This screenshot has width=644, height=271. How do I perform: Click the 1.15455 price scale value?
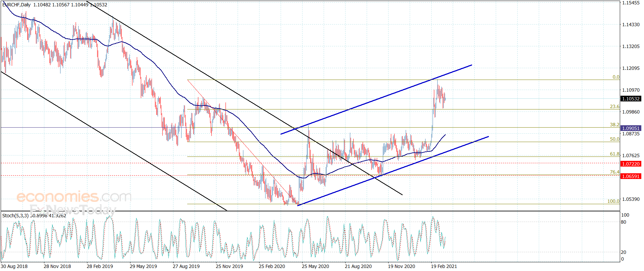click(631, 3)
